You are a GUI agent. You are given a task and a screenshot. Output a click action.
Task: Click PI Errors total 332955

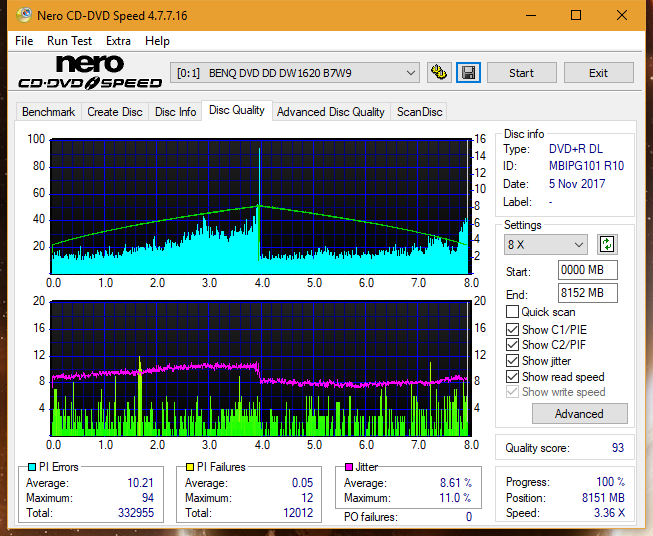click(x=136, y=513)
